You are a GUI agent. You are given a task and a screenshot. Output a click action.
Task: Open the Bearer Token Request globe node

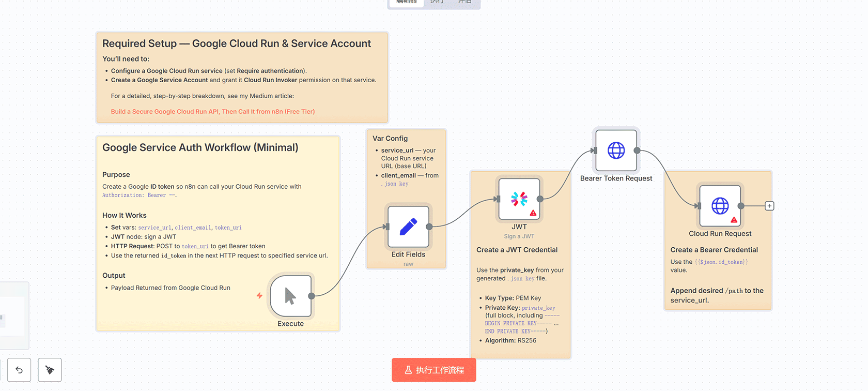point(616,151)
